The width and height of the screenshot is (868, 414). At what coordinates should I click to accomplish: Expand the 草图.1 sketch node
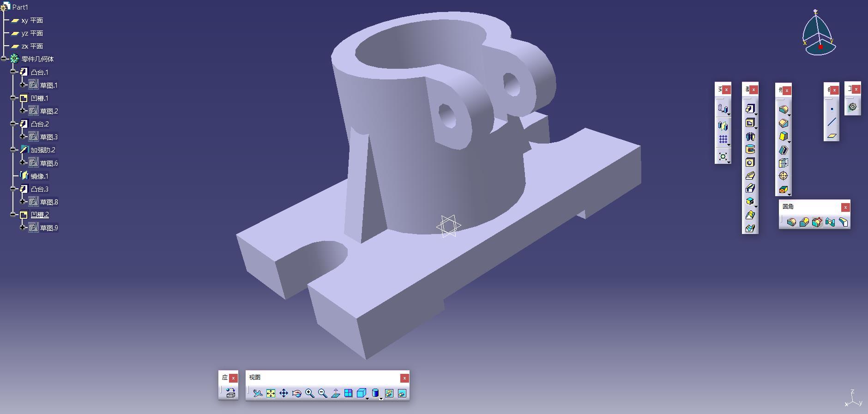(22, 85)
